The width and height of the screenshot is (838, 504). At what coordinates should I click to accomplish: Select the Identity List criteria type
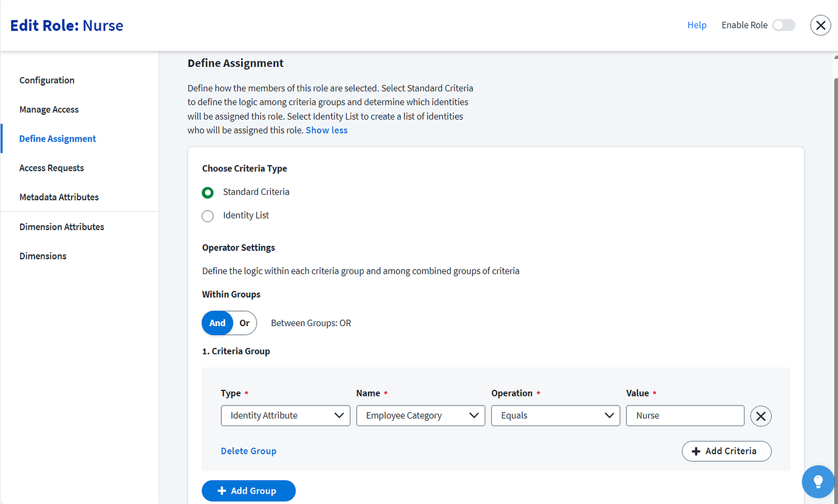coord(208,216)
